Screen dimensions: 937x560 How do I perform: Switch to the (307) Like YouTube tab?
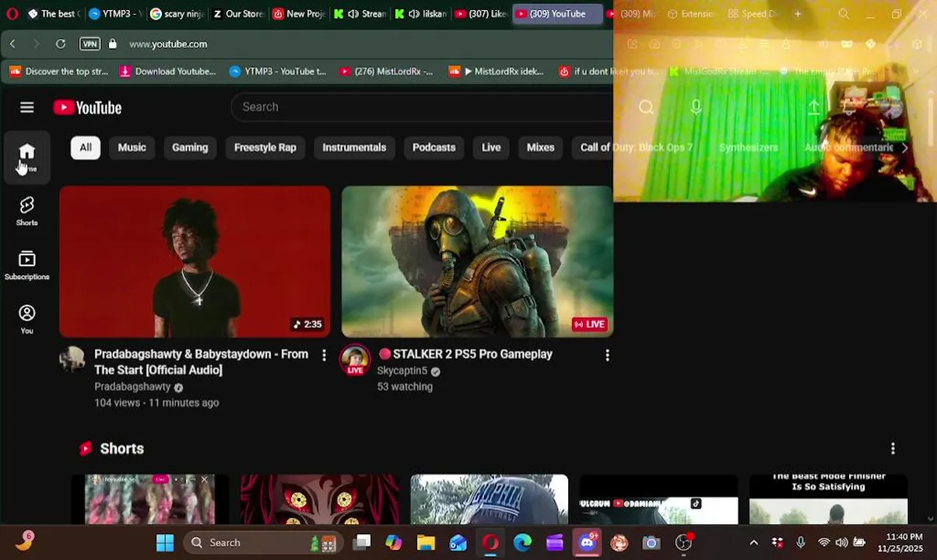481,14
